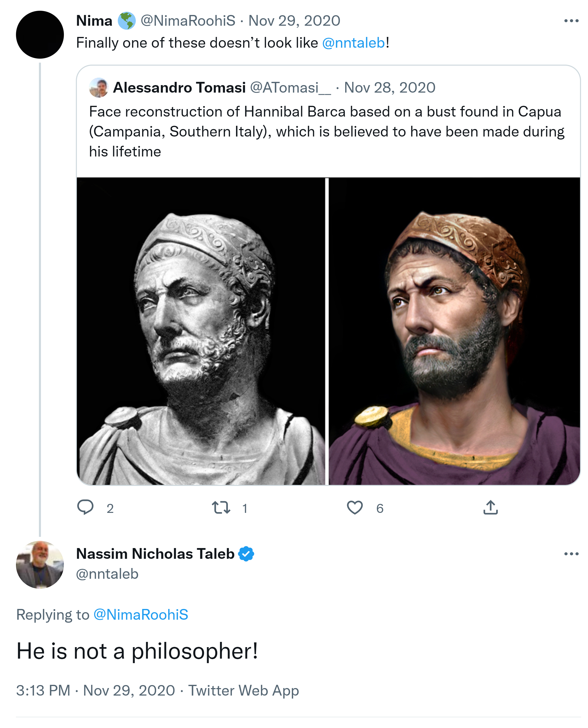
Task: Click the share upload icon
Action: coord(490,507)
